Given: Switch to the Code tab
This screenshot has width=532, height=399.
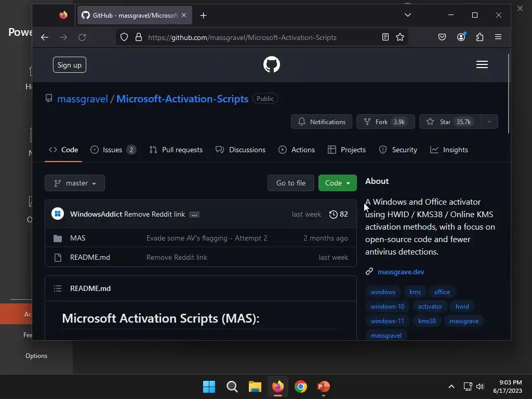Looking at the screenshot, I should pos(63,150).
